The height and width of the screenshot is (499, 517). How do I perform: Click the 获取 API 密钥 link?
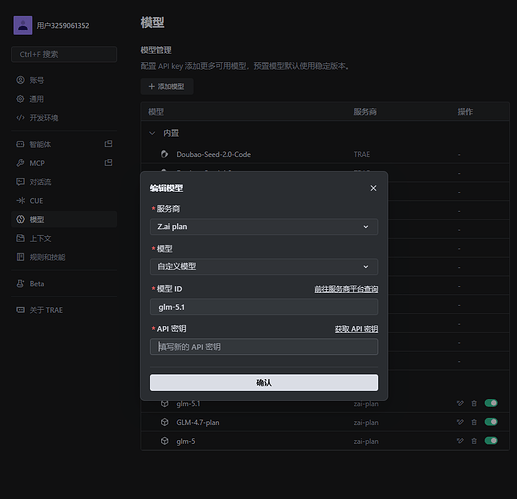coord(356,329)
